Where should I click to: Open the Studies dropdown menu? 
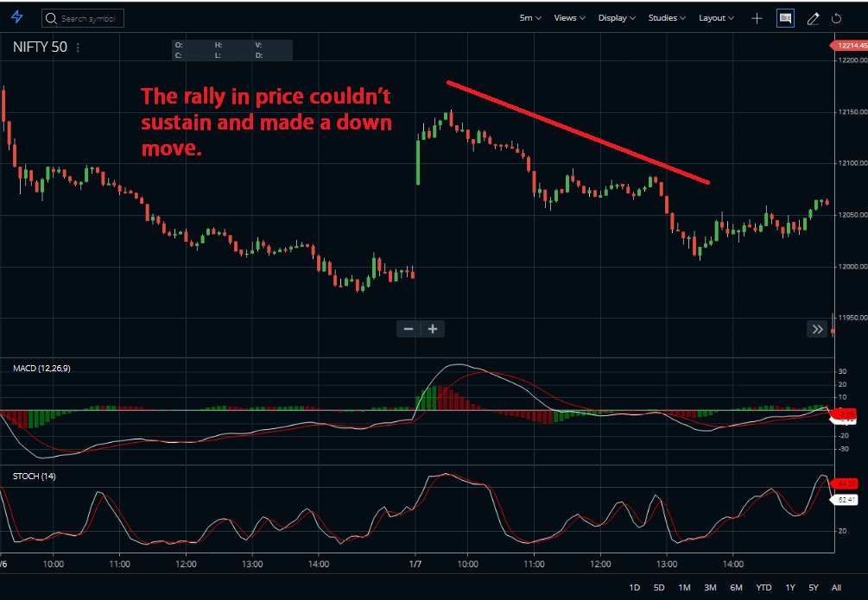coord(667,18)
